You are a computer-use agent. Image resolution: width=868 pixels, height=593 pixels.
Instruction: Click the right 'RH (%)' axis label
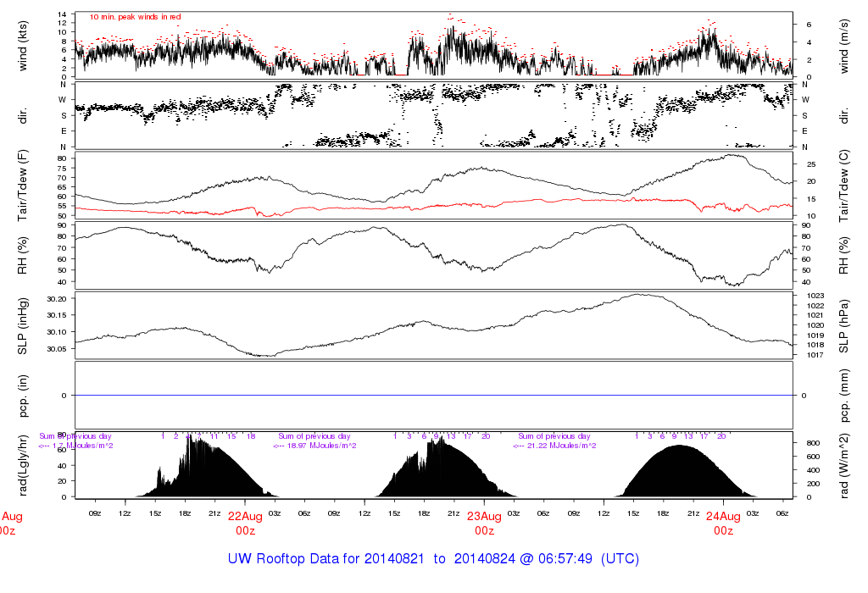pyautogui.click(x=844, y=256)
